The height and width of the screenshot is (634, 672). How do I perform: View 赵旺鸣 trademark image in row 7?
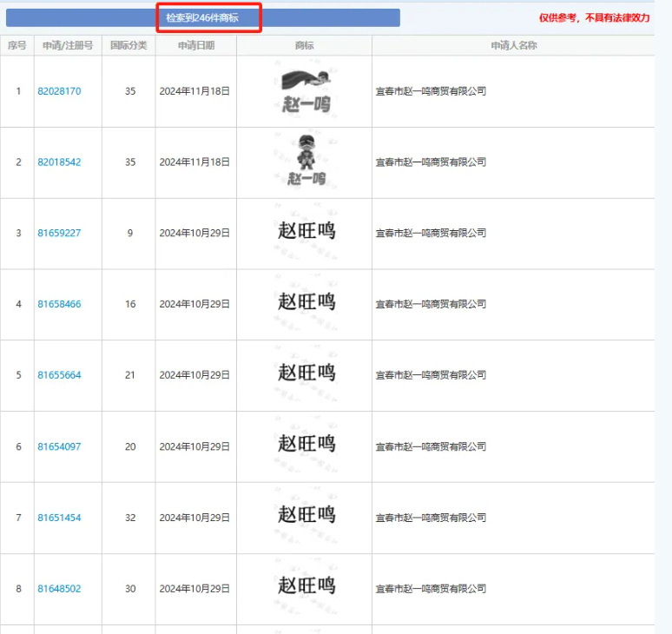306,515
